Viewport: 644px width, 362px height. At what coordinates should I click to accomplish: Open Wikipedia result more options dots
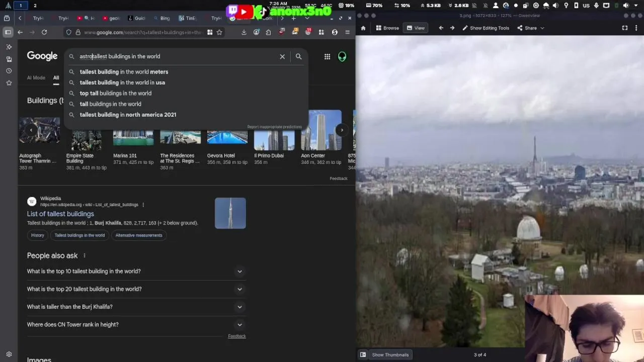[143, 205]
